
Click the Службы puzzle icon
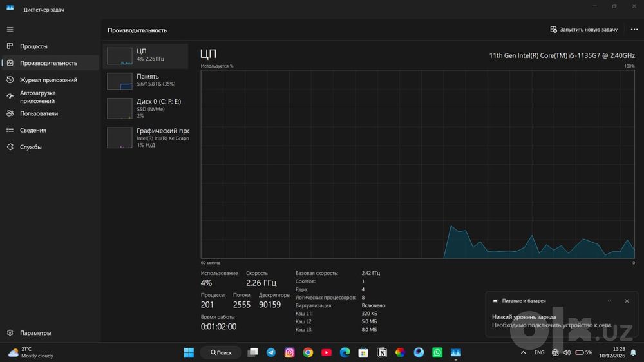(x=10, y=147)
